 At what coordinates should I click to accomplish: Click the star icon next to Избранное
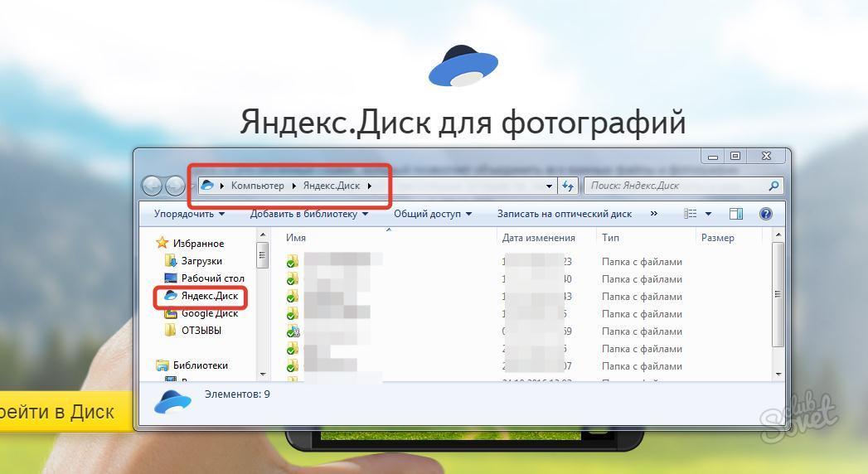(162, 243)
